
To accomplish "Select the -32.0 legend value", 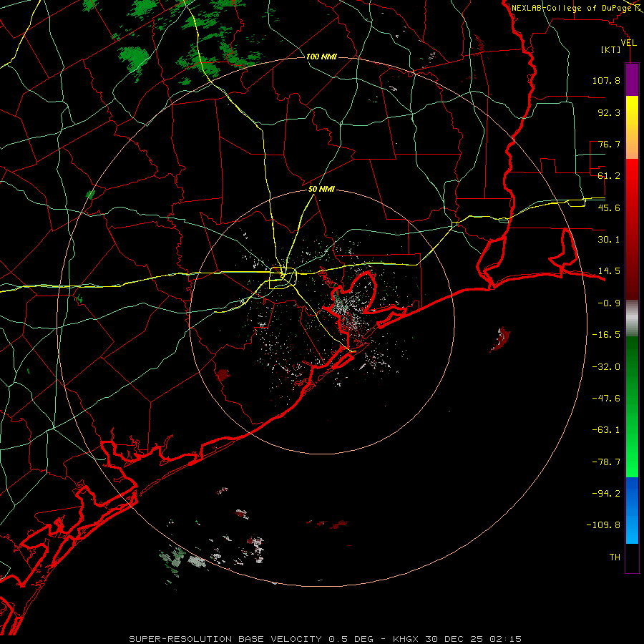I will [606, 367].
